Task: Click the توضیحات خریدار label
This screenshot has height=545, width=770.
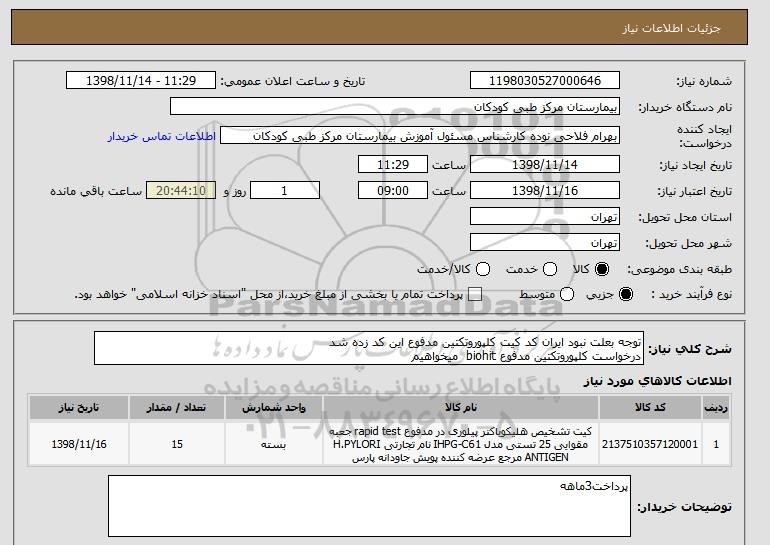Action: (x=684, y=507)
